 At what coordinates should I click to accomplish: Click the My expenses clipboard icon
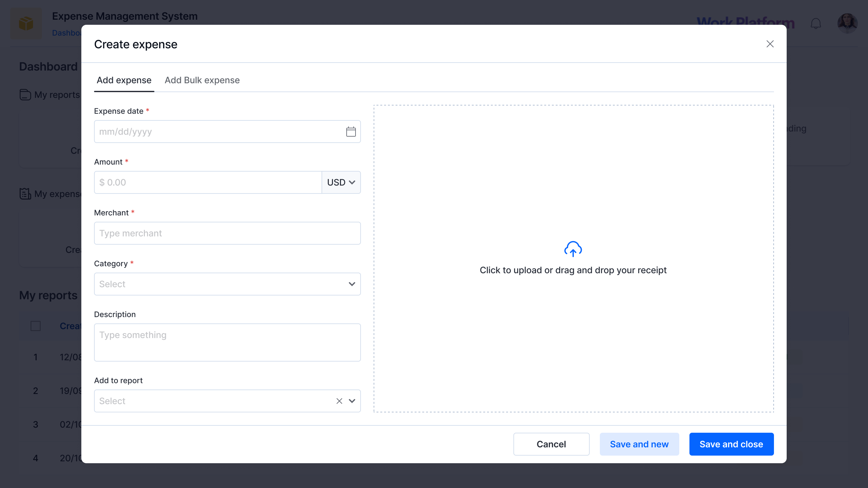(x=25, y=194)
